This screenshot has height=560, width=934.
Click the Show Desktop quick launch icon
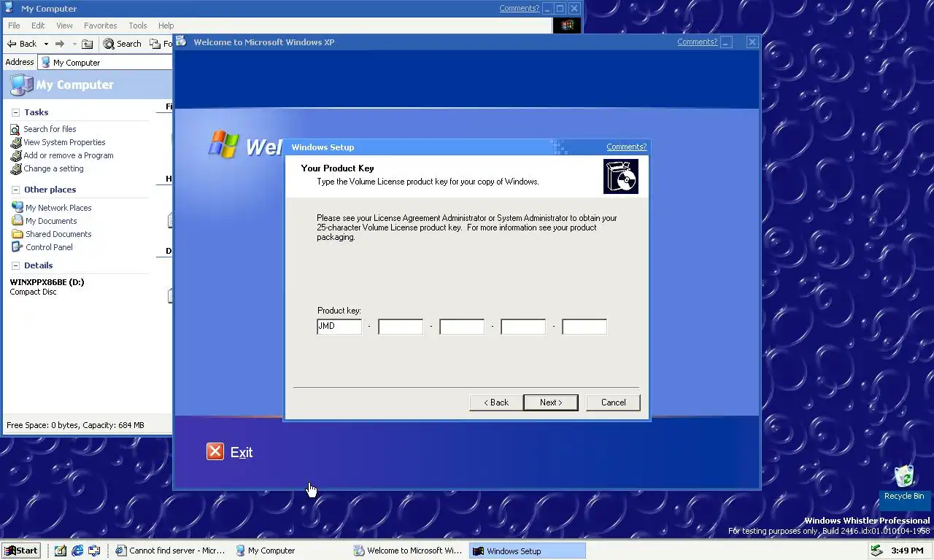[95, 551]
